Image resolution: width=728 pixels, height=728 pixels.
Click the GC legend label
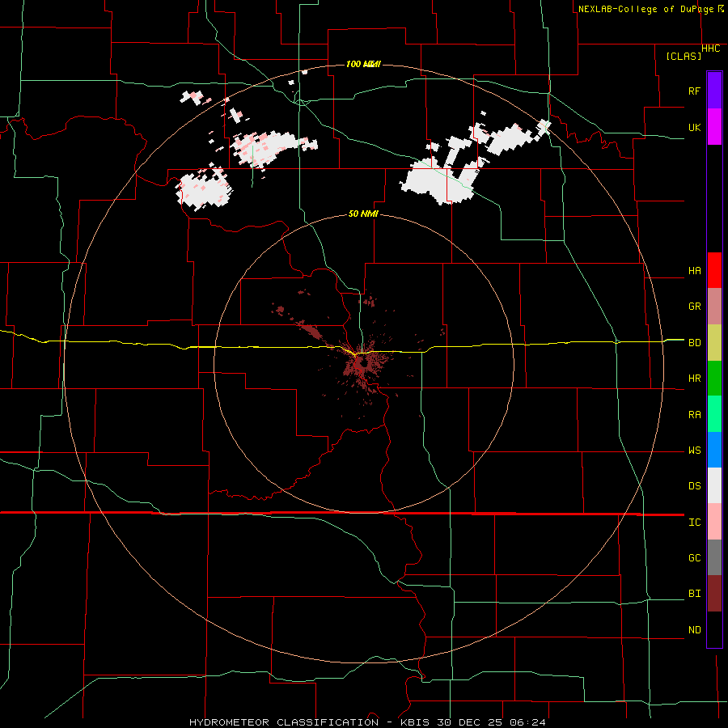(x=694, y=558)
